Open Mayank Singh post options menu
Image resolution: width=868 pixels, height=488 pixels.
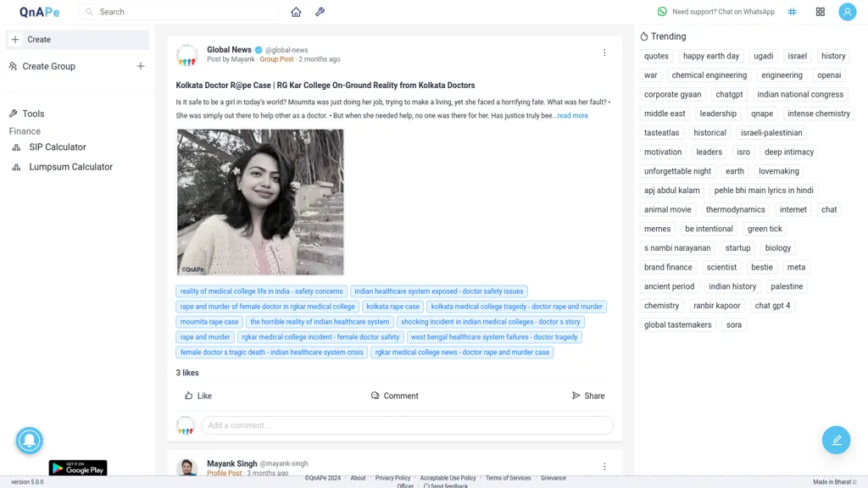tap(604, 467)
